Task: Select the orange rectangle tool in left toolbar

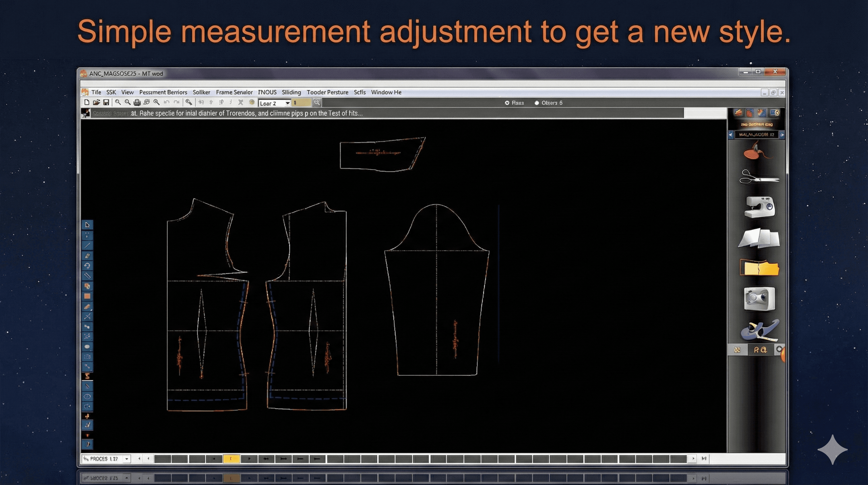Action: [x=87, y=296]
